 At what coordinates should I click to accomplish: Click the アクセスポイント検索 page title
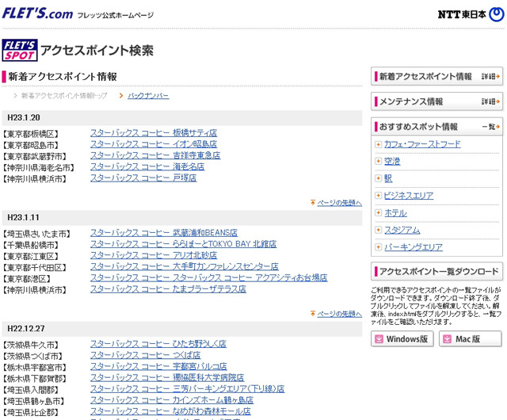click(97, 51)
